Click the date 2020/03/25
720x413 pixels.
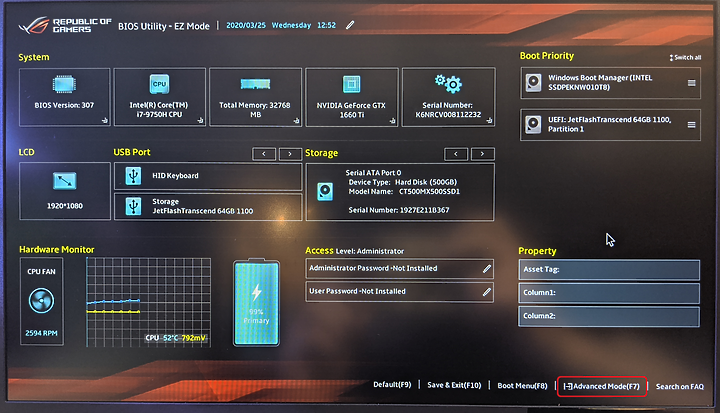246,25
